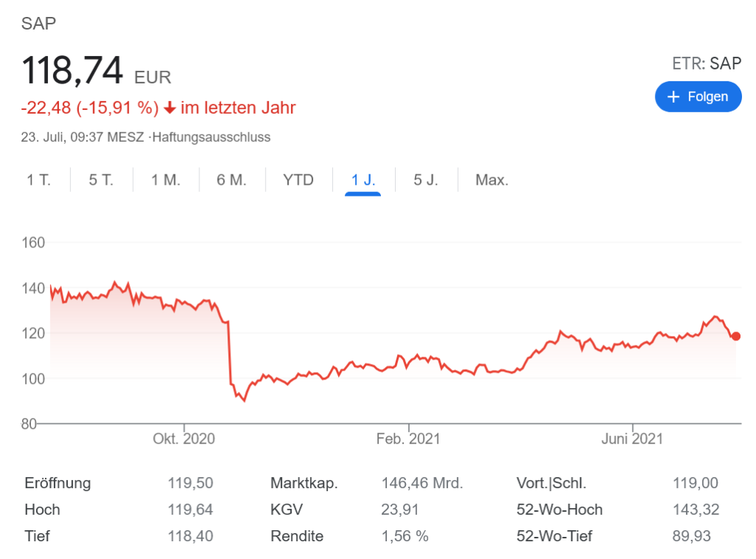Switch chart to 5 J. range

pos(426,179)
